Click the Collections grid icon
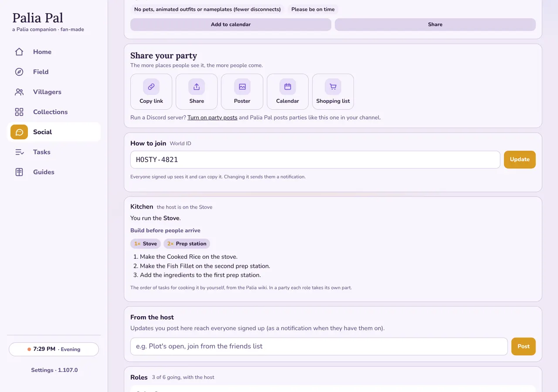This screenshot has height=392, width=558. tap(19, 112)
